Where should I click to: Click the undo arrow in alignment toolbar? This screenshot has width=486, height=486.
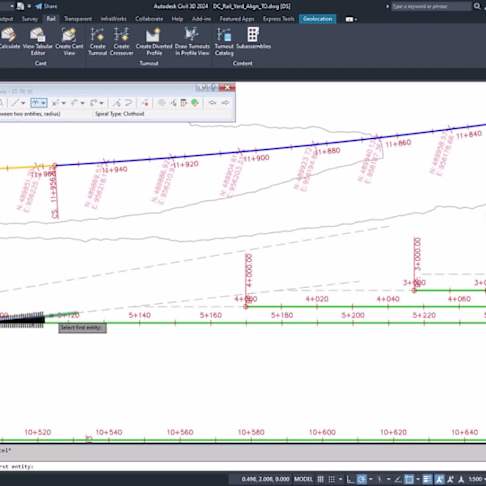point(213,103)
